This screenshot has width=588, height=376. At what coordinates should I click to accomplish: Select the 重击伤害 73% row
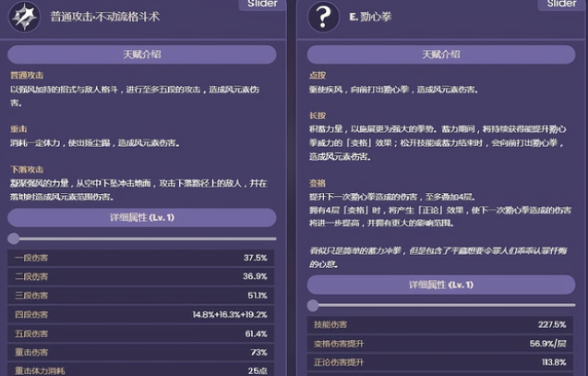click(142, 352)
